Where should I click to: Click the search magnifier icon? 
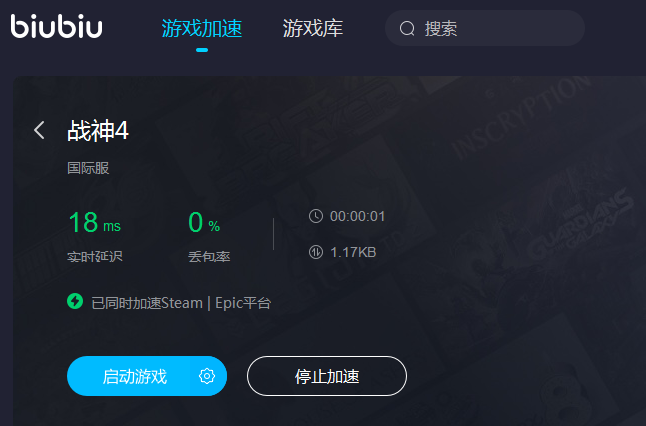[x=407, y=28]
